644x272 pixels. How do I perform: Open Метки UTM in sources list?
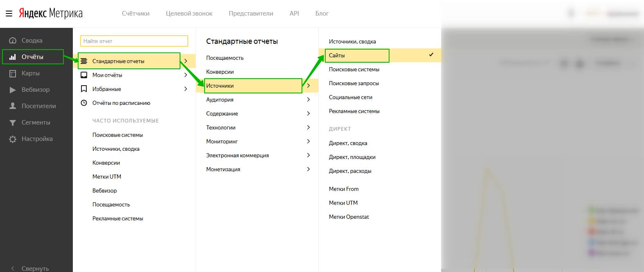pos(343,203)
